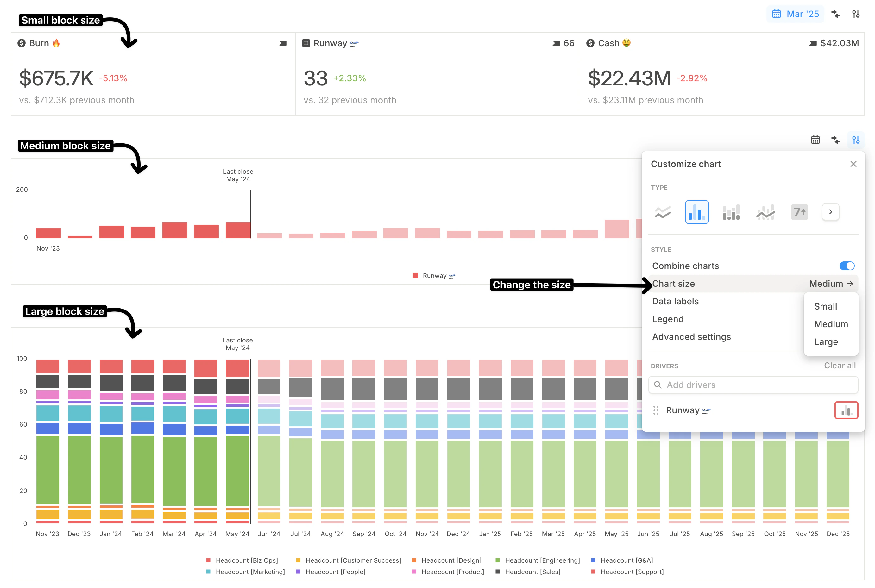Viewport: 875px width, 588px height.
Task: Toggle the Combine charts switch
Action: click(847, 266)
